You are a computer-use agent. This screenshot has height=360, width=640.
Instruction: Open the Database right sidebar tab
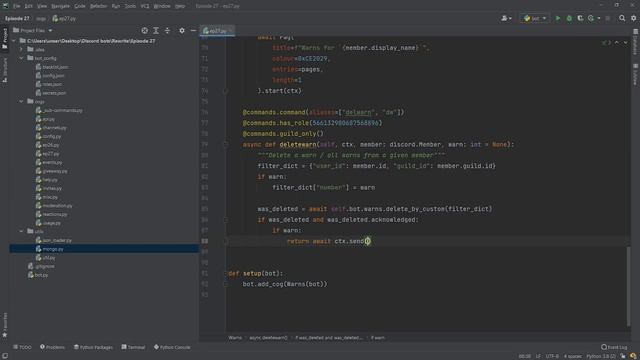636,42
